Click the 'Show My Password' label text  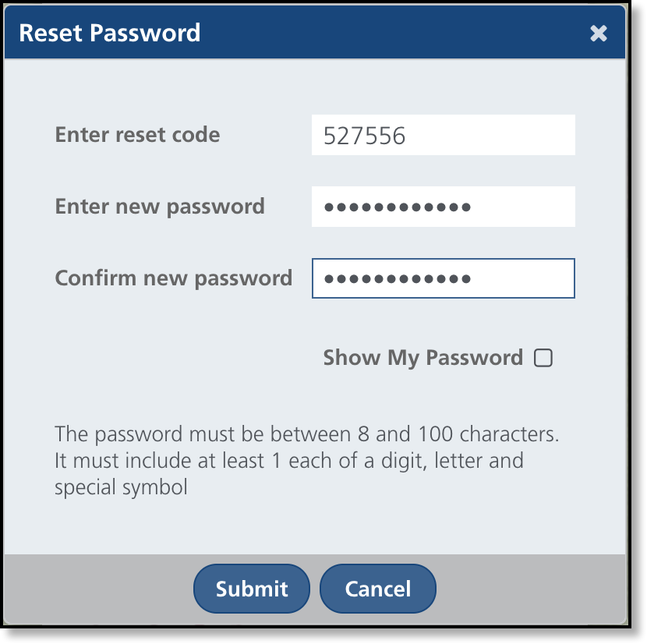(422, 358)
